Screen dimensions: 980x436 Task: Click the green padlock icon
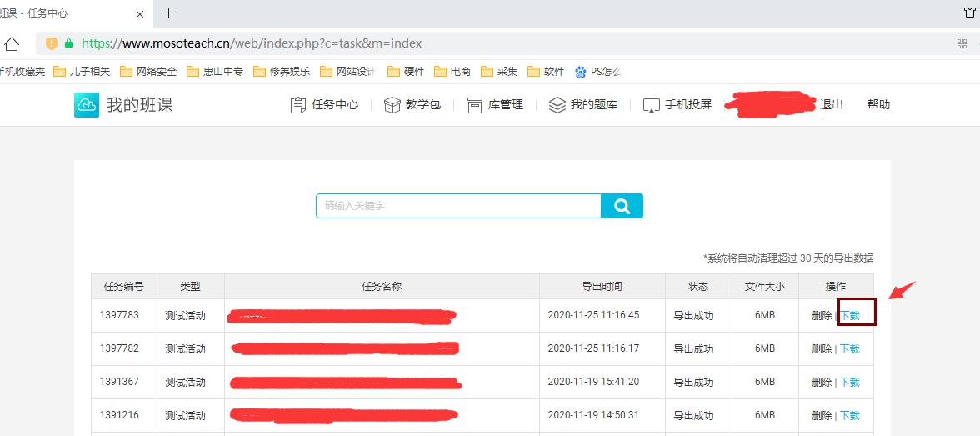(x=68, y=44)
